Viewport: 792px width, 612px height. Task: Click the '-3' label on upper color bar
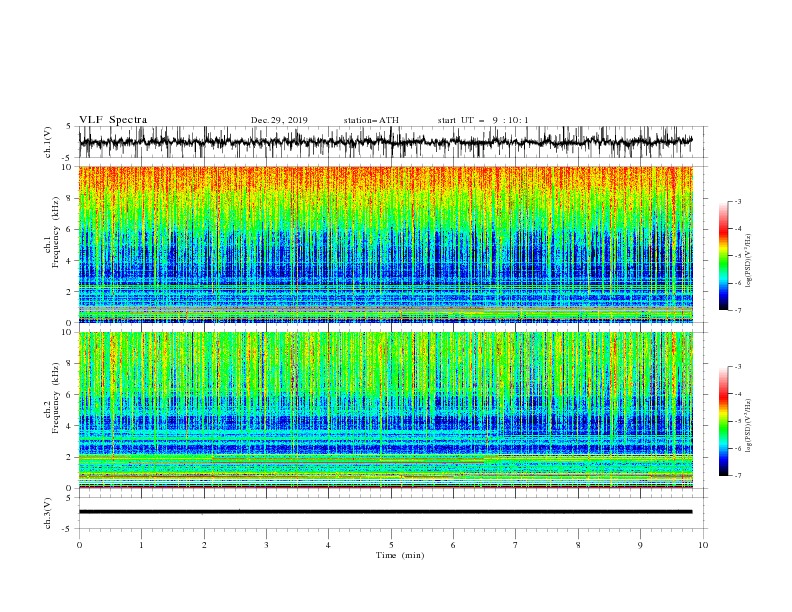click(x=737, y=201)
